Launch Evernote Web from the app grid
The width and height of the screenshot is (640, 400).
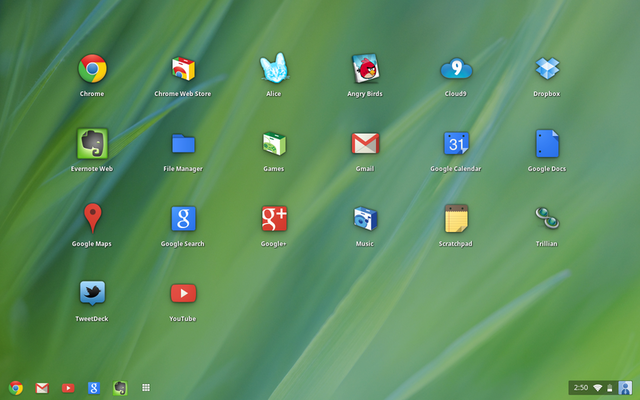point(92,143)
